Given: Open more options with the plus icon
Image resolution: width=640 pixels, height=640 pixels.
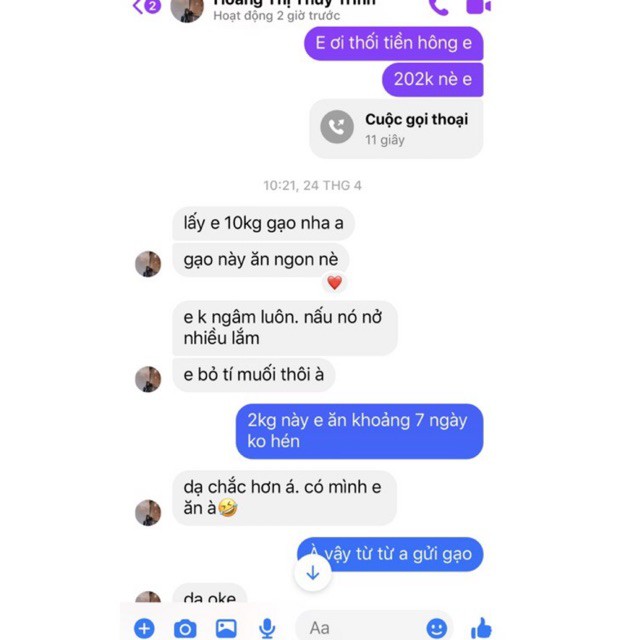Looking at the screenshot, I should click(x=144, y=628).
